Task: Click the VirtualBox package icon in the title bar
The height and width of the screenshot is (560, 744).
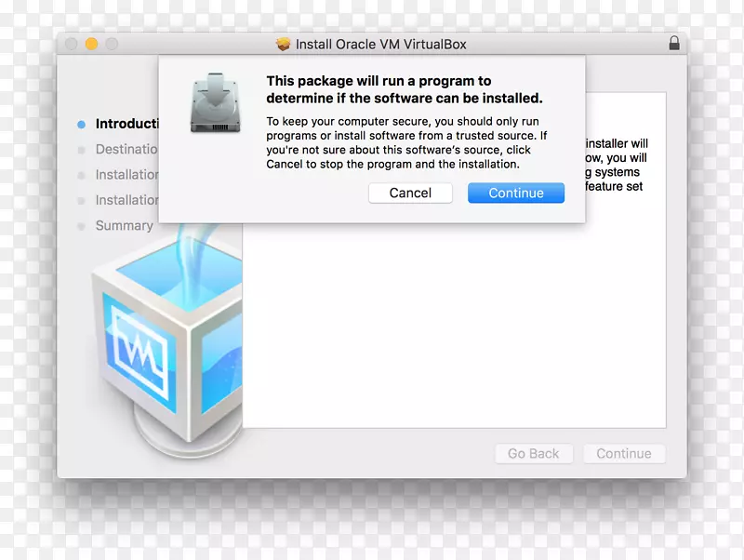Action: point(285,43)
